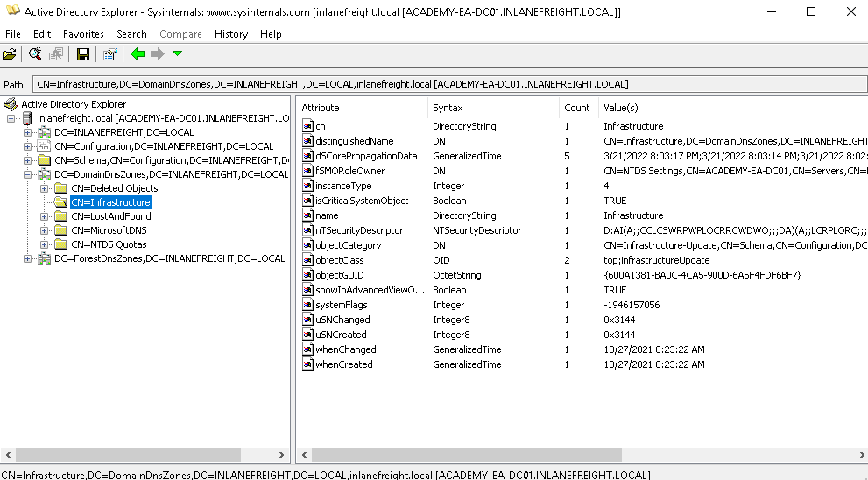The image size is (868, 480).
Task: Click the grayed compare snapshot toolbar icon
Action: coord(56,54)
